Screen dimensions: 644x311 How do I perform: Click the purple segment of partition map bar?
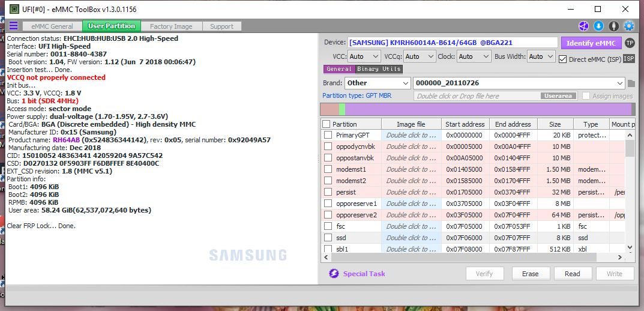[x=489, y=109]
